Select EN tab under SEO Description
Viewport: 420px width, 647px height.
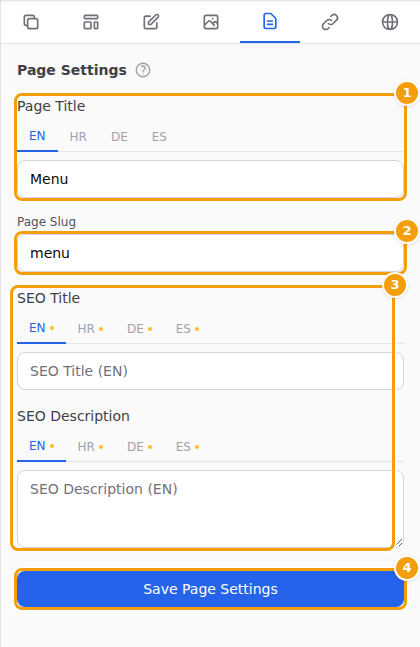[41, 446]
